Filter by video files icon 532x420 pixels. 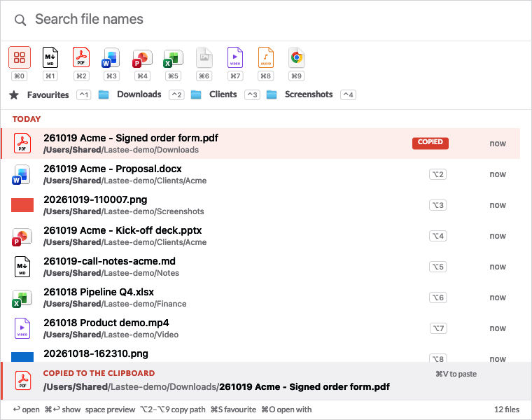point(235,57)
